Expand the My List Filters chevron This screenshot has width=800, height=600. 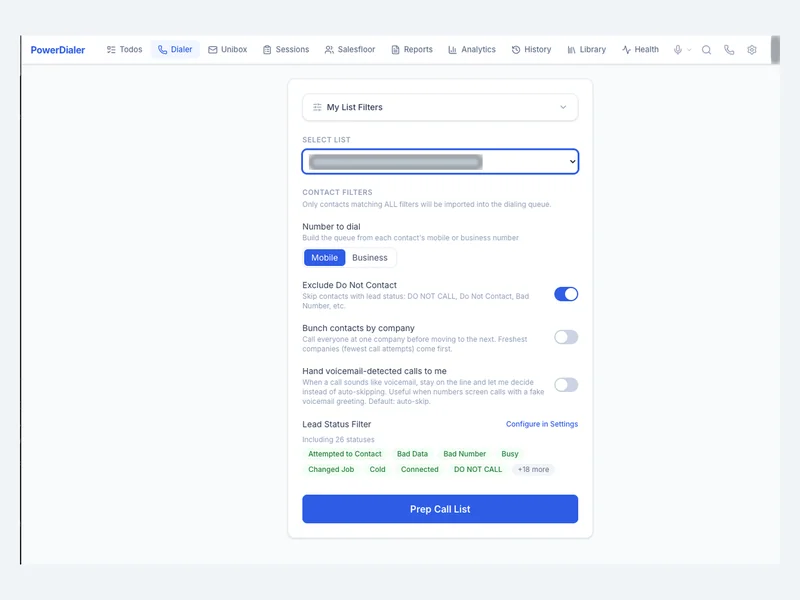563,107
